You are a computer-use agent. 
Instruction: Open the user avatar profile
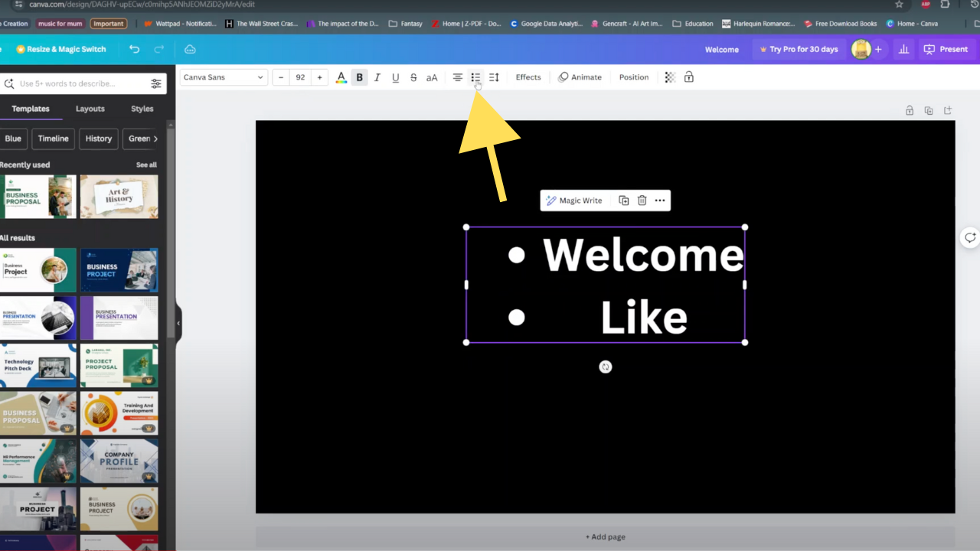[x=861, y=49]
